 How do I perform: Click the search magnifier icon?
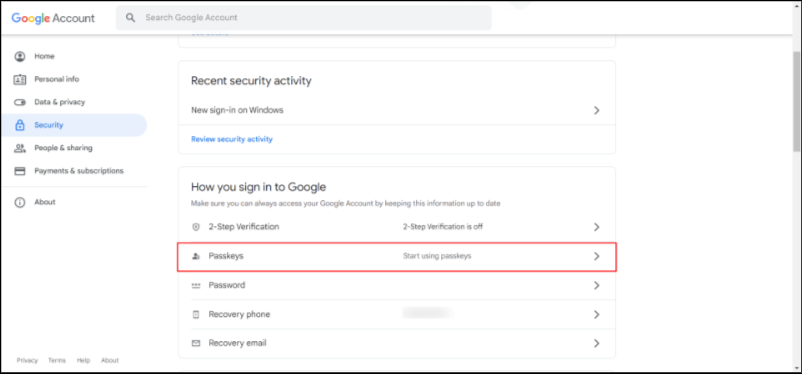pos(131,17)
